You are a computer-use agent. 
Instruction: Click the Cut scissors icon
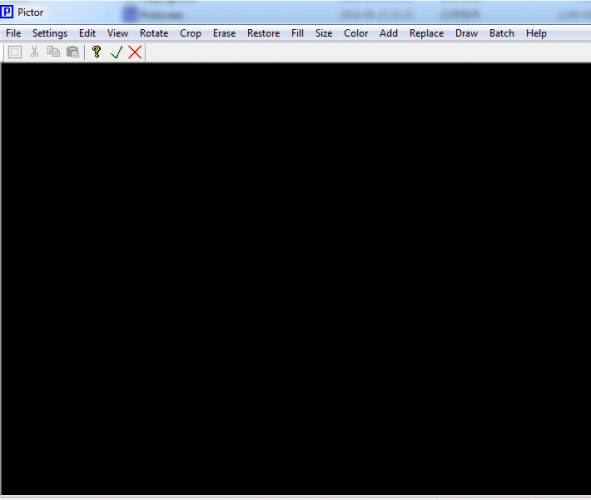(34, 52)
